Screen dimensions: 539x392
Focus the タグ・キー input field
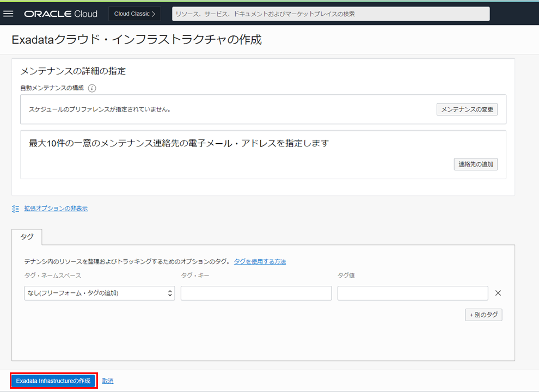pyautogui.click(x=256, y=293)
